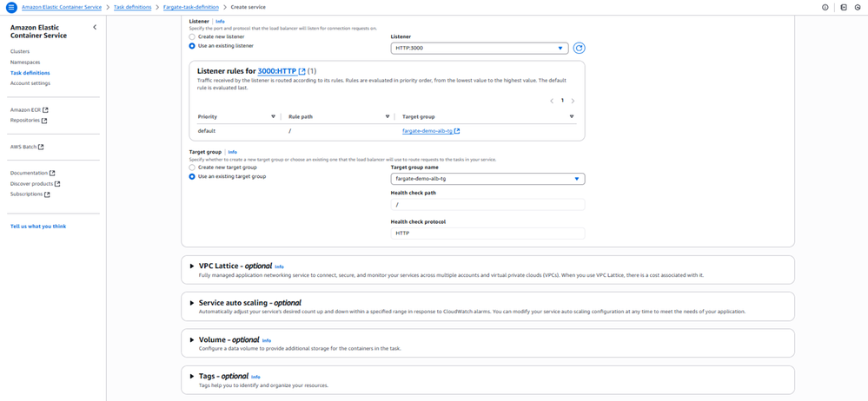Open the 3000:HTTP listener link

tap(277, 71)
